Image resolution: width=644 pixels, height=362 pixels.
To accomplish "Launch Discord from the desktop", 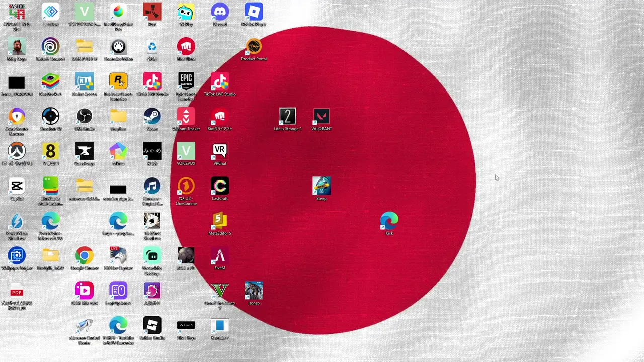I will [220, 12].
